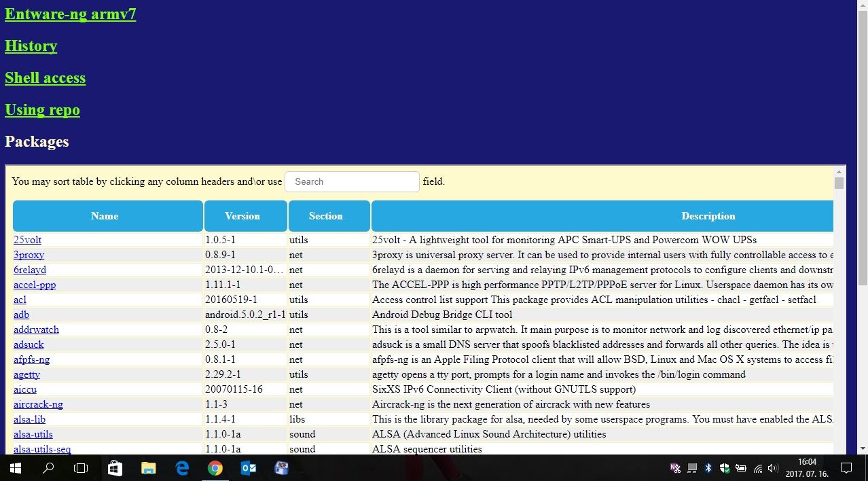Open the taskbar clock showing 16:04
The width and height of the screenshot is (868, 481).
[807, 468]
